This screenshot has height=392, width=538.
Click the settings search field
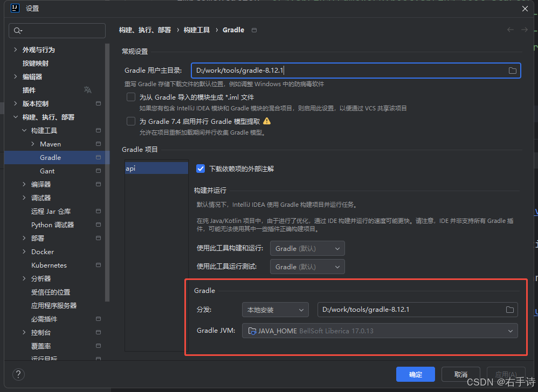click(x=57, y=31)
